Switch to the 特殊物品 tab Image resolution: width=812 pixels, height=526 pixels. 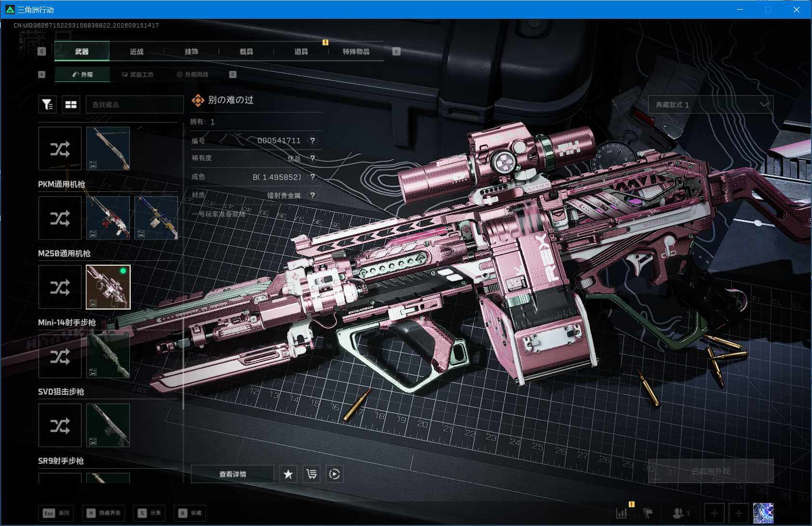click(x=356, y=51)
